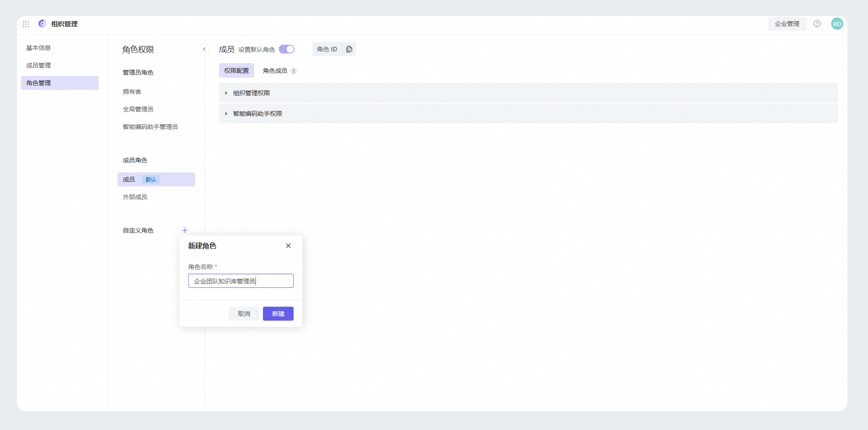Add custom role with plus icon
The width and height of the screenshot is (868, 430).
185,230
